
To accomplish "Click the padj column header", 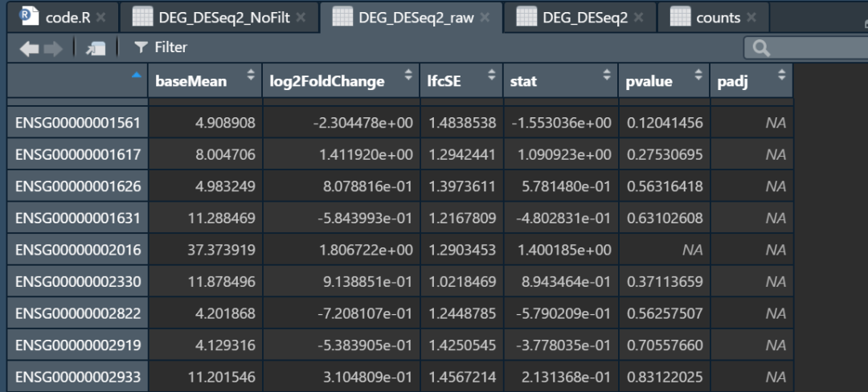I will pos(751,80).
